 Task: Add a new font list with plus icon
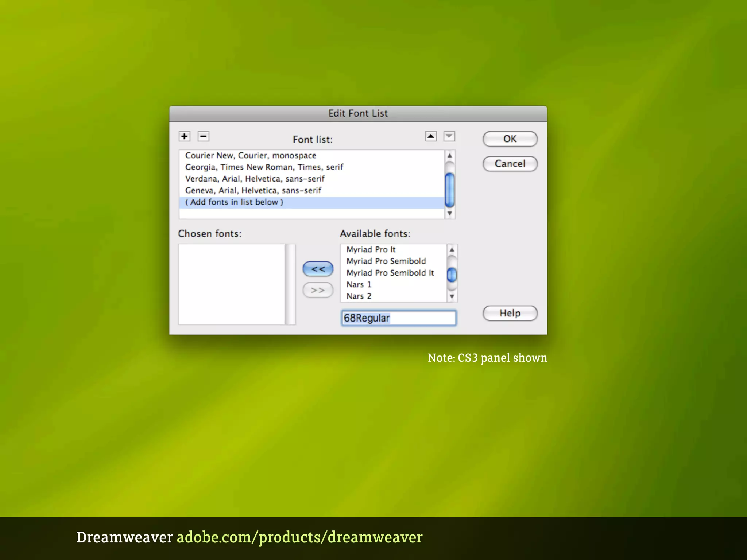tap(185, 136)
